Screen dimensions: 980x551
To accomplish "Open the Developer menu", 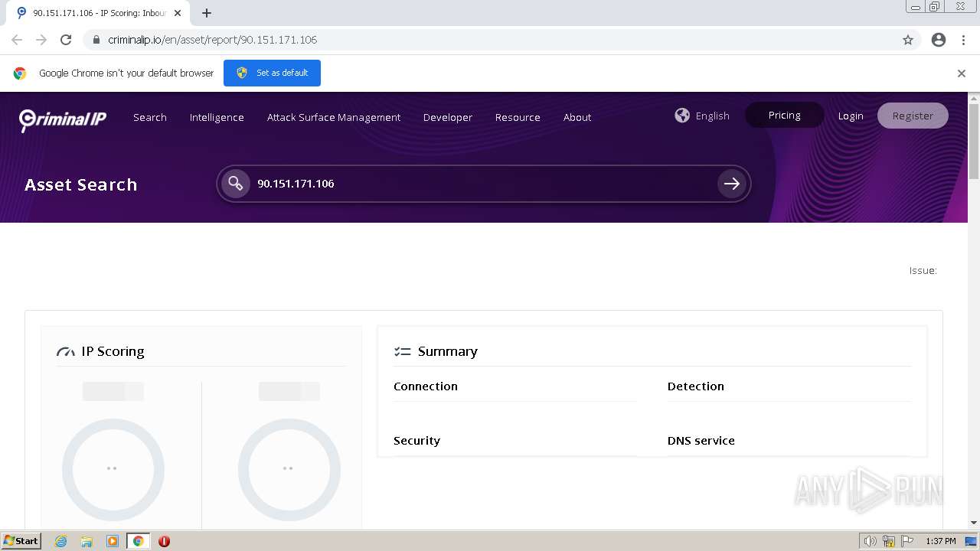I will [448, 117].
